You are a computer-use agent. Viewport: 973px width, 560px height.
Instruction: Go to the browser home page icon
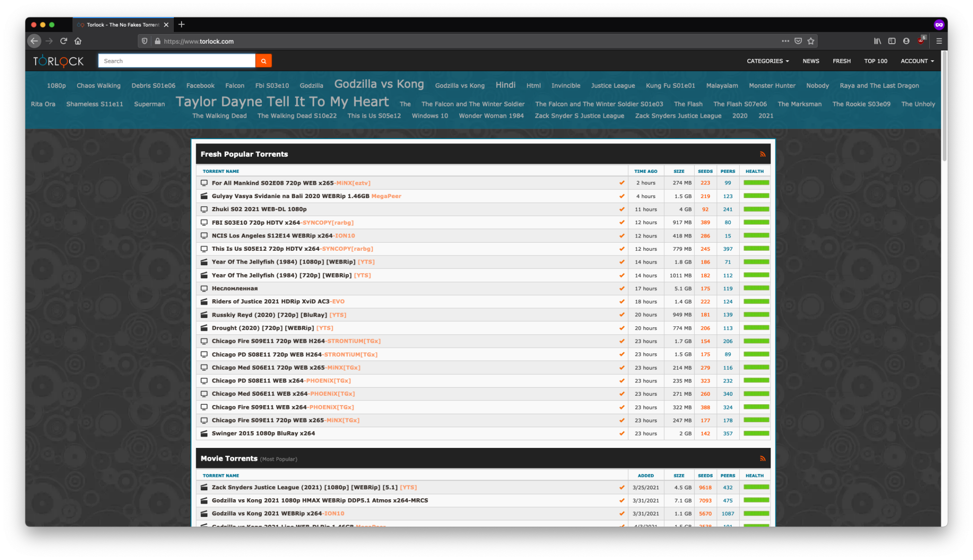pos(78,41)
